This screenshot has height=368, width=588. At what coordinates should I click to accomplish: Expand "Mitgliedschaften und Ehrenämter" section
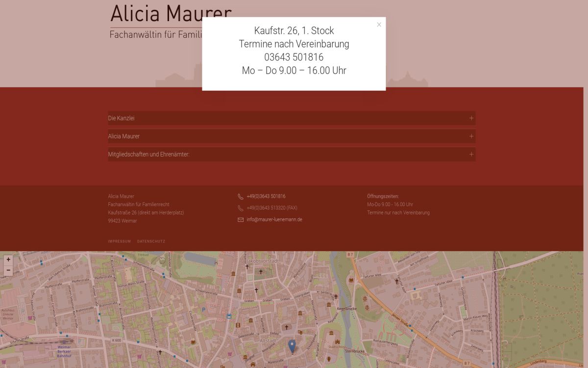click(148, 155)
